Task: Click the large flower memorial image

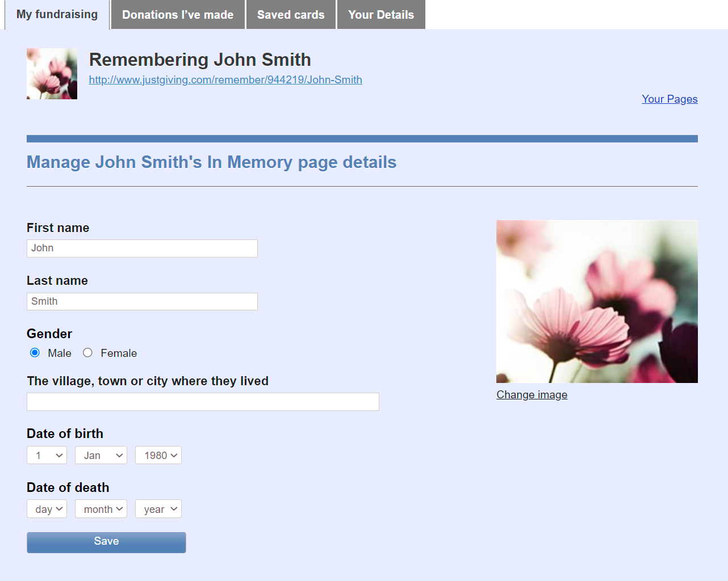Action: pyautogui.click(x=597, y=301)
